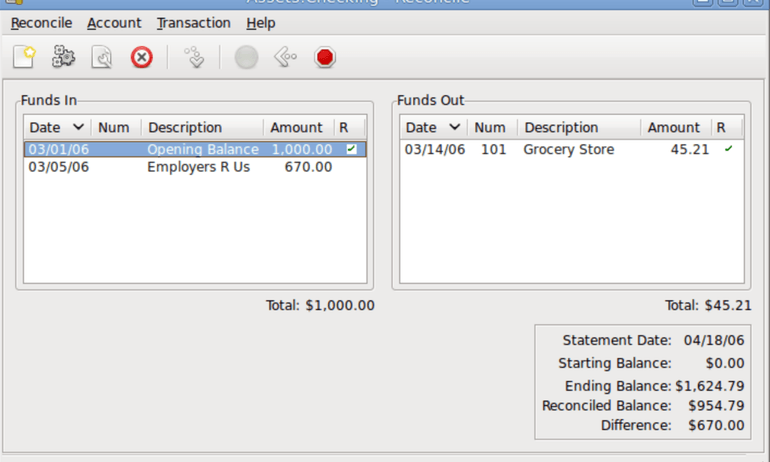The image size is (770, 462).
Task: Click the grey Finish reconcile circle icon
Action: point(246,58)
